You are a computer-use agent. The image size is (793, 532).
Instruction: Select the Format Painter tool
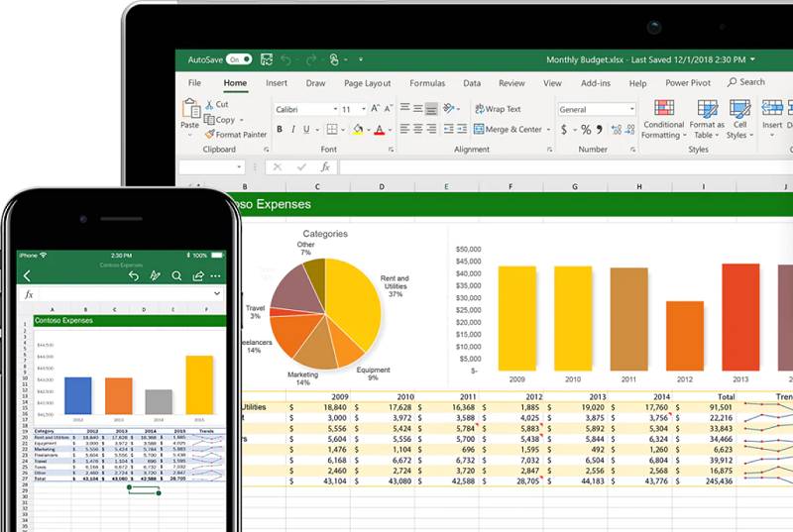(x=236, y=135)
